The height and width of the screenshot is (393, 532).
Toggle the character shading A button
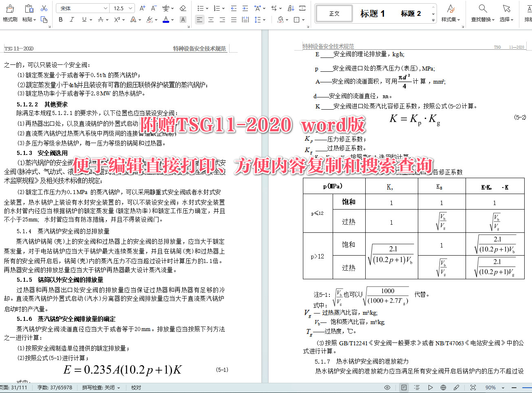coord(183,20)
